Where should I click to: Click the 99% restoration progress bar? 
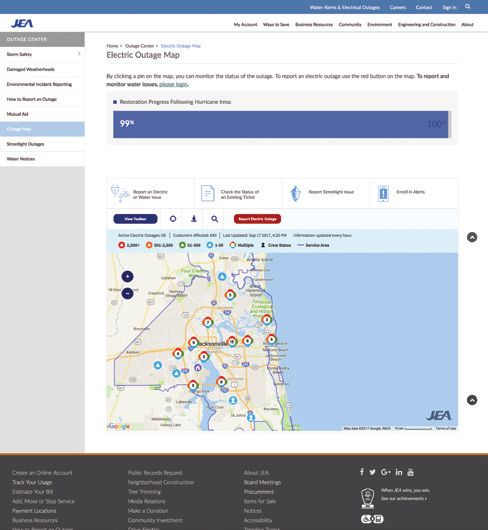(x=280, y=124)
